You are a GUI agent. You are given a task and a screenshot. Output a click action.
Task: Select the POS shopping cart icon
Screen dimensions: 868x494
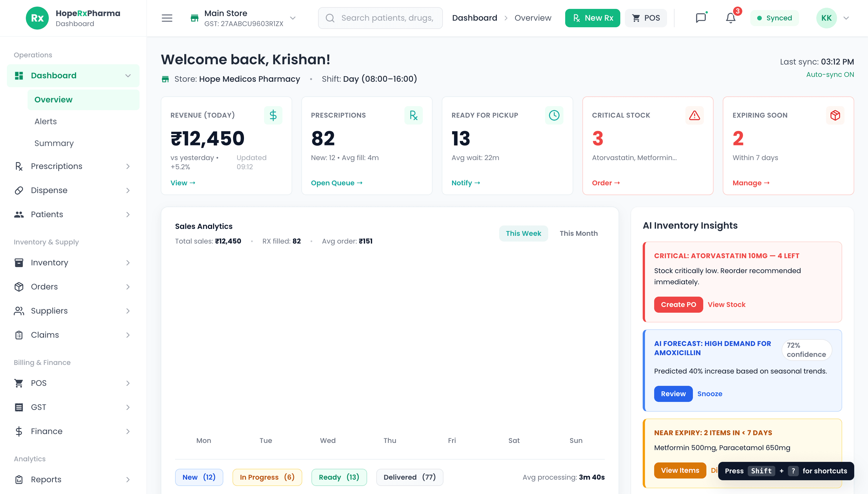coord(19,383)
